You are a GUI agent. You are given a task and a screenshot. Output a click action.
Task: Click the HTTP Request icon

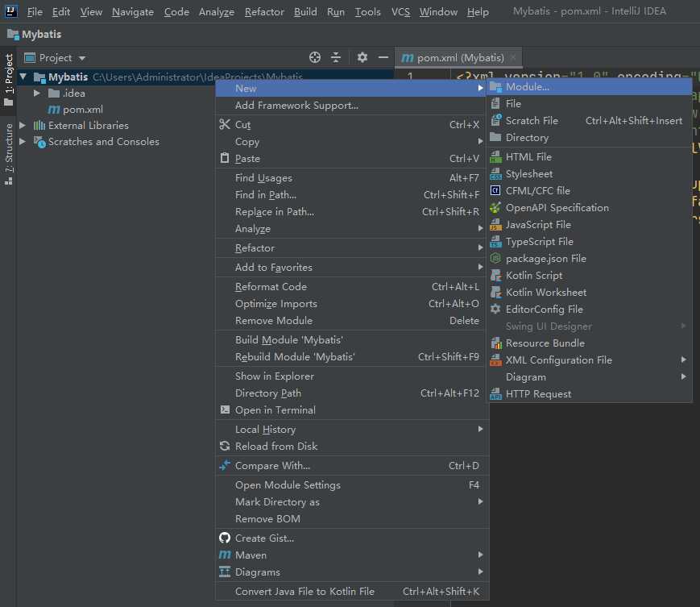click(x=495, y=393)
